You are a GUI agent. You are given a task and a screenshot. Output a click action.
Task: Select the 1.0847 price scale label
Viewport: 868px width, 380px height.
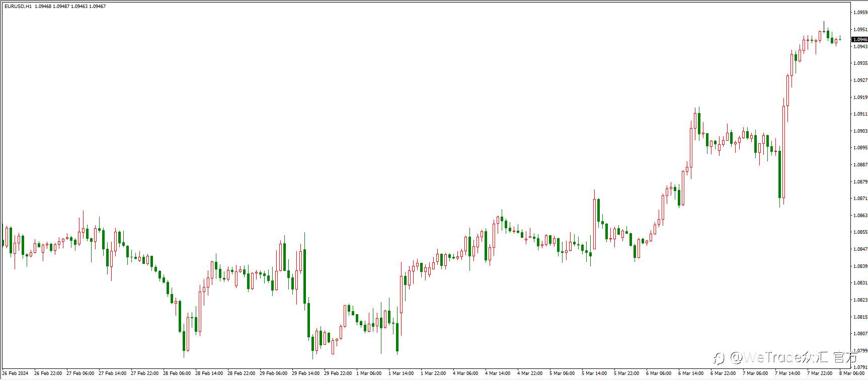point(860,249)
